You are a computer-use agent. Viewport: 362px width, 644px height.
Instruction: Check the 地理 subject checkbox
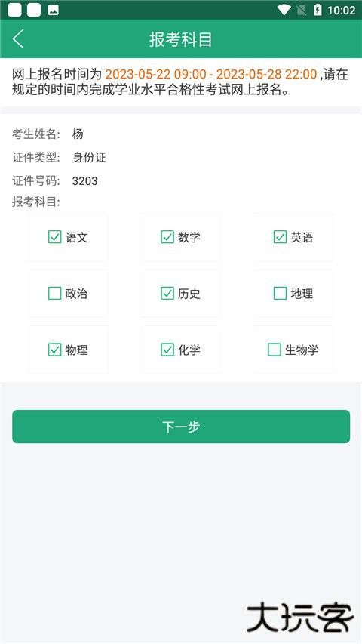(x=280, y=293)
